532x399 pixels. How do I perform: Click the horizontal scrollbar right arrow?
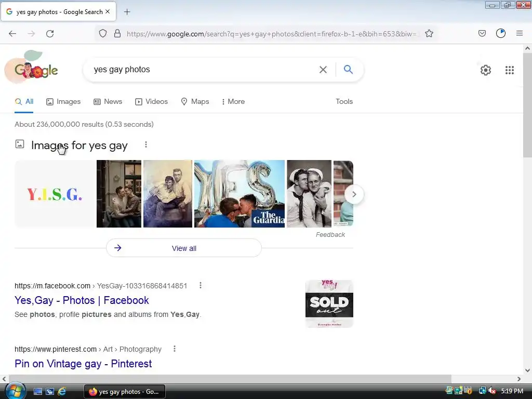pos(519,379)
